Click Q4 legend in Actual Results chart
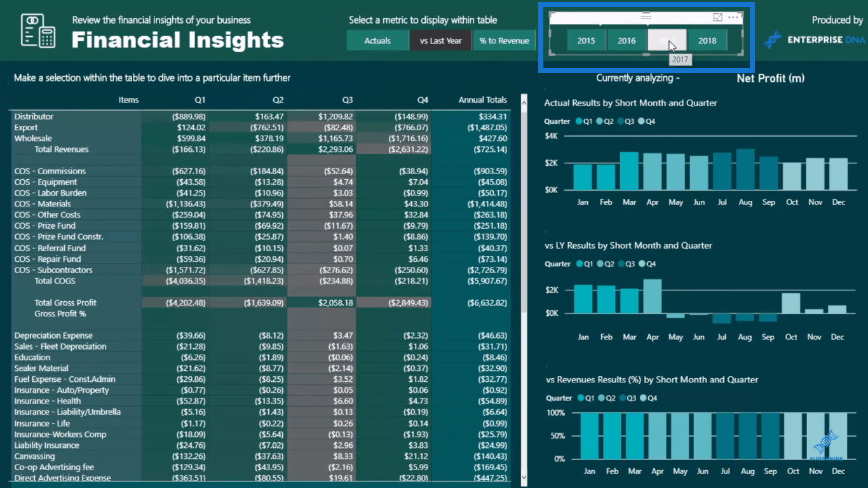 pos(647,121)
